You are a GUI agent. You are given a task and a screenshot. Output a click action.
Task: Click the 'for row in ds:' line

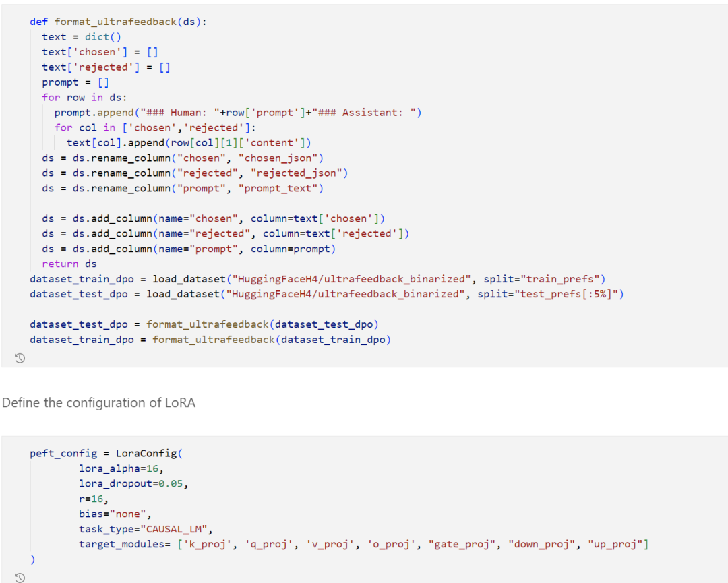click(84, 98)
